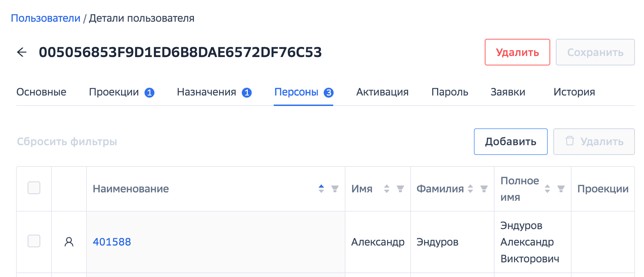The width and height of the screenshot is (644, 277).
Task: Click the Добавить button
Action: click(510, 142)
